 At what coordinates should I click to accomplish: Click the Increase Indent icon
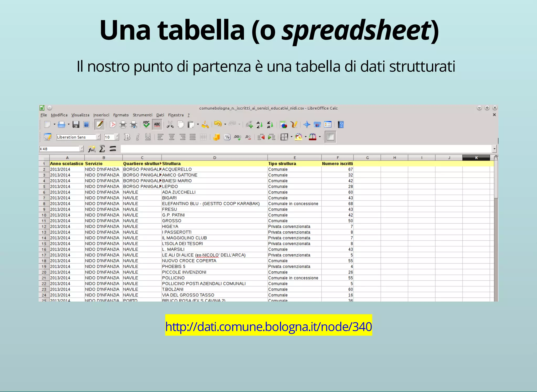[x=272, y=137]
